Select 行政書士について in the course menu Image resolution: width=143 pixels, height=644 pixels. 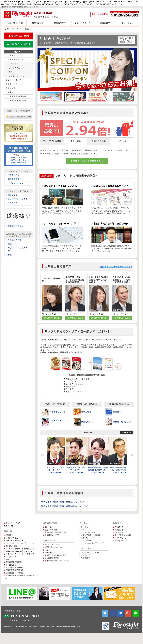[19, 56]
